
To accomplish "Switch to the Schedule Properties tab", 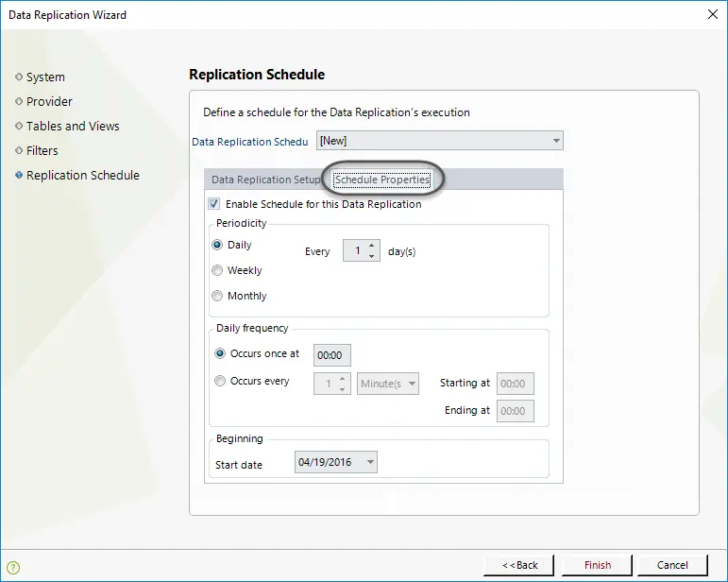I will [x=382, y=180].
